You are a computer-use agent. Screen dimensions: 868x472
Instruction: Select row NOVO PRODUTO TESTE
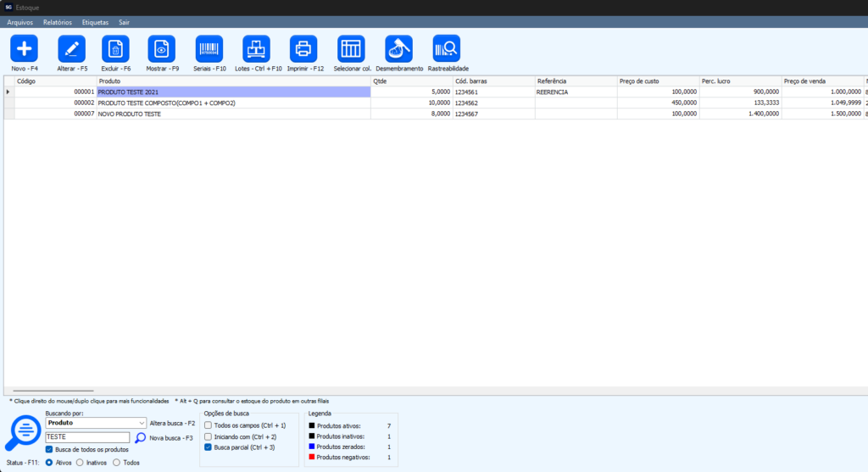[234, 114]
